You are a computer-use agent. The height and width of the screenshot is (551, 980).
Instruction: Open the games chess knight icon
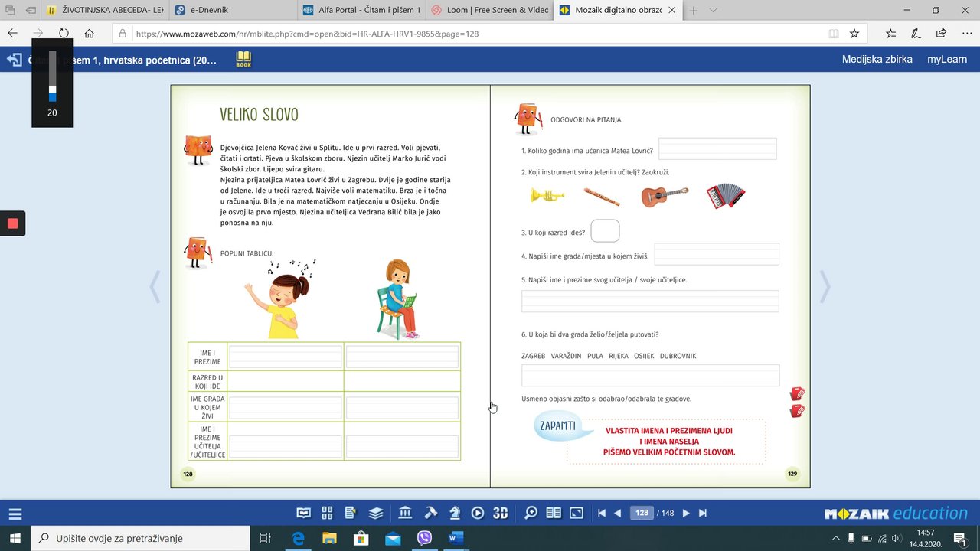[x=455, y=513]
